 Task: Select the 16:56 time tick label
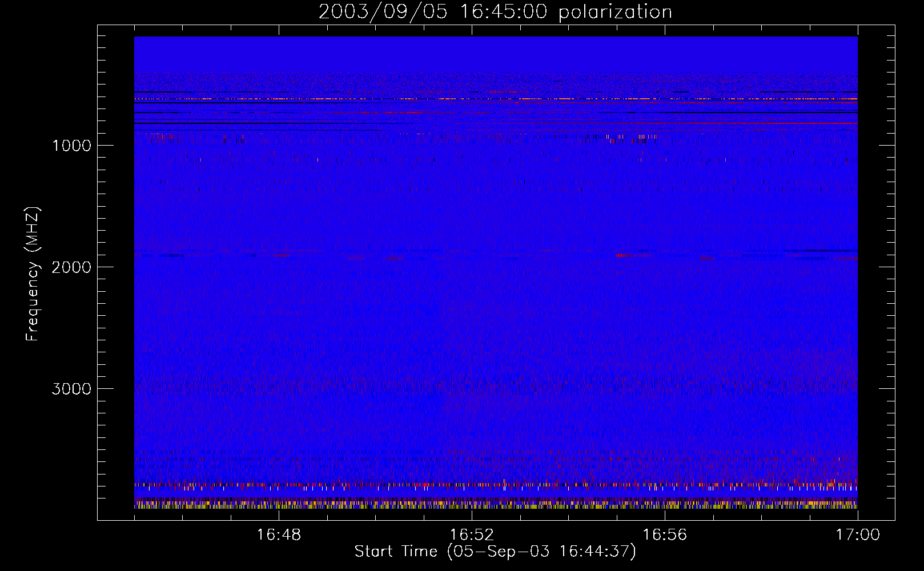point(665,535)
